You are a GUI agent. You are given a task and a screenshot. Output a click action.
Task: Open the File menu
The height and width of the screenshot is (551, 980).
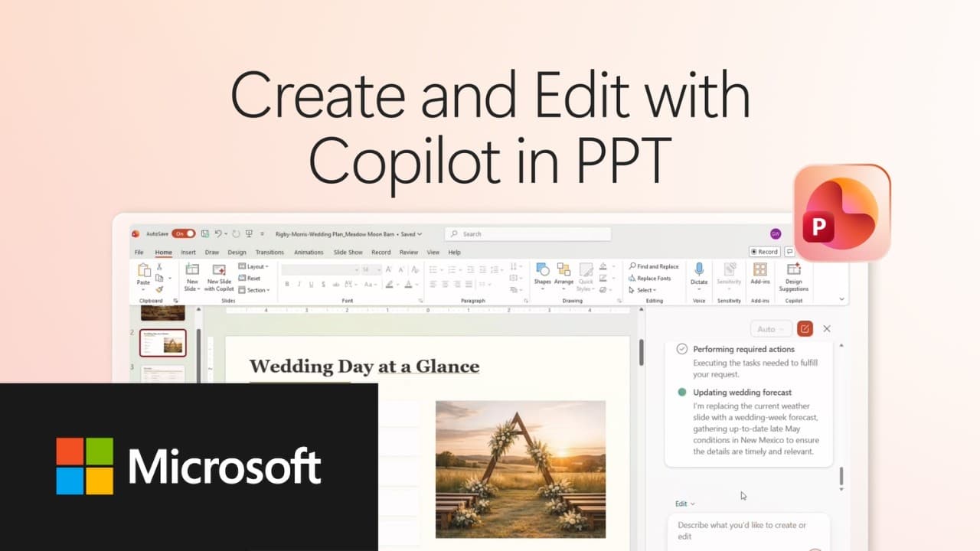point(139,252)
